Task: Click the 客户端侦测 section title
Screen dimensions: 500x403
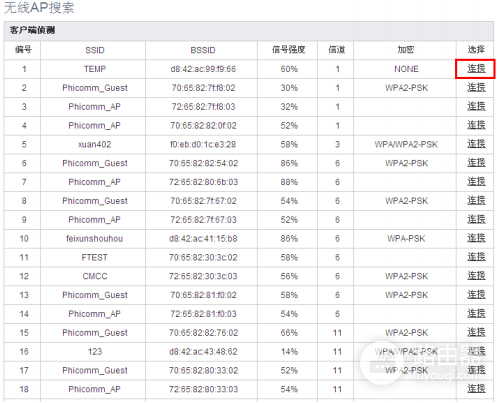Action: (x=32, y=30)
